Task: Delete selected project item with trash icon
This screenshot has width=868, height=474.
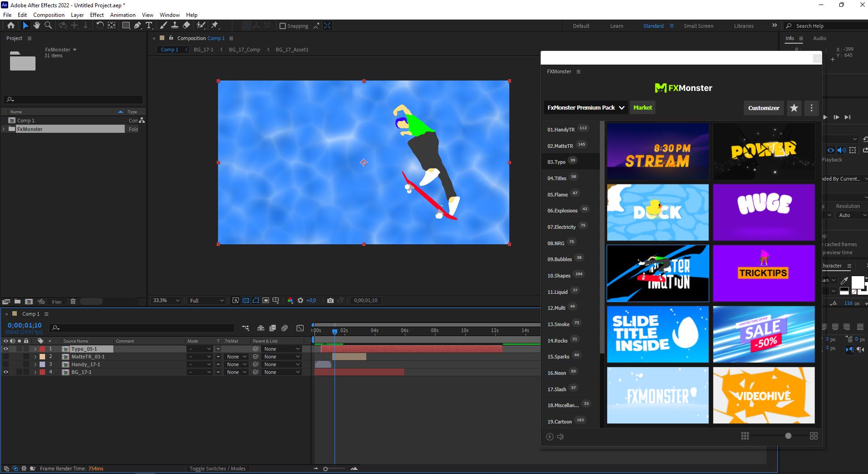Action: tap(73, 301)
